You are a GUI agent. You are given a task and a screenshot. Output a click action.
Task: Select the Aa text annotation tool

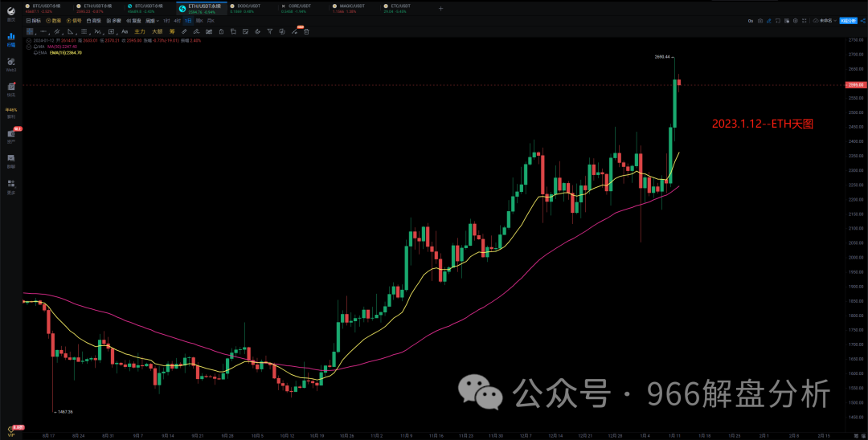click(x=125, y=31)
